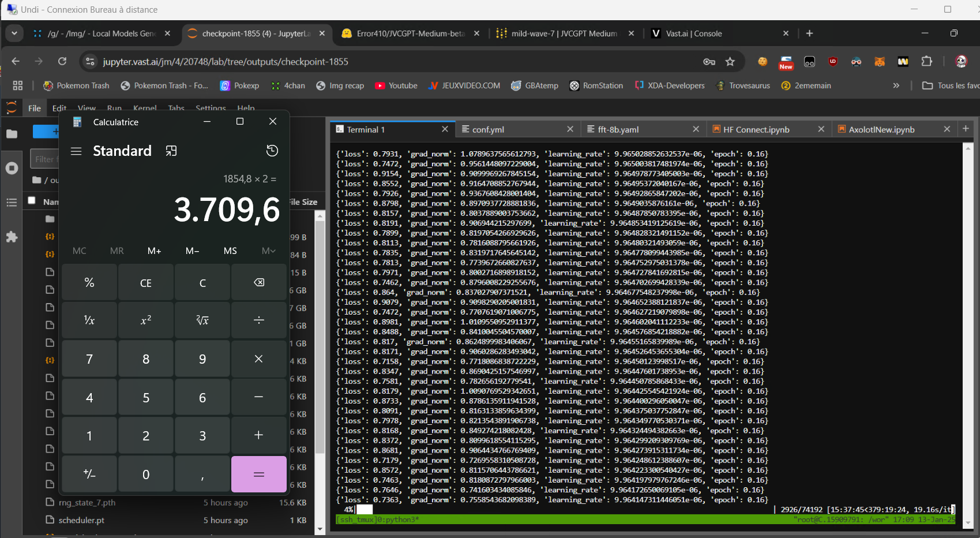Viewport: 980px width, 538px height.
Task: Click terminal scrollbar up arrow
Action: [x=968, y=148]
